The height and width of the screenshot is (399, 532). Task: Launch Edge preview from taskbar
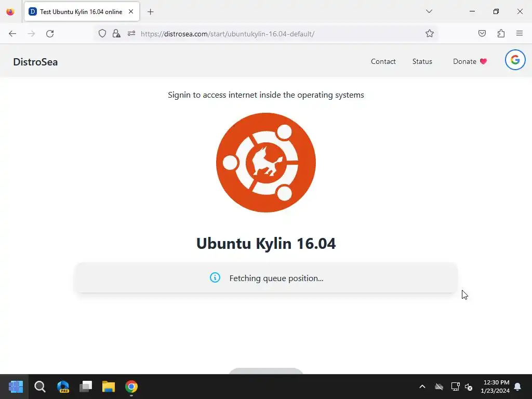(63, 387)
